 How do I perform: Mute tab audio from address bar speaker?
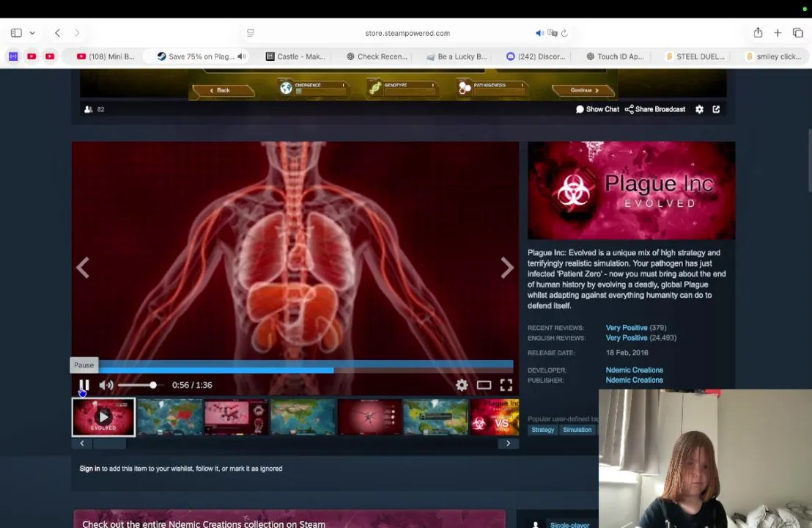pos(539,33)
